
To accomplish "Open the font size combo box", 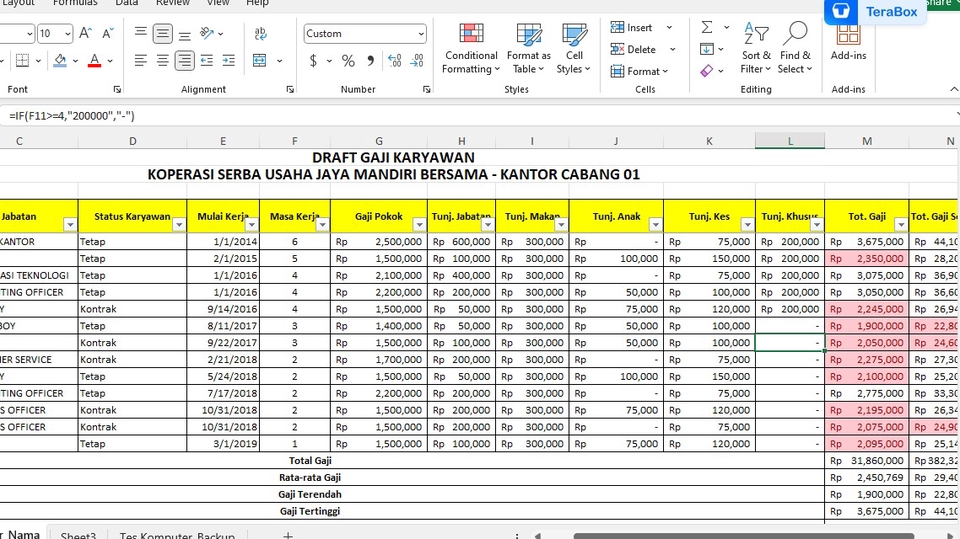I will pos(55,33).
